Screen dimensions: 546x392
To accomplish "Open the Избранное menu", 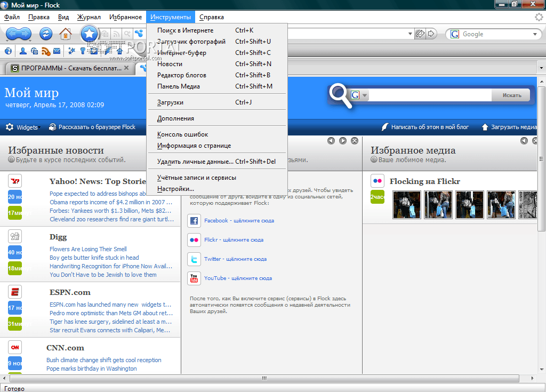I will tap(125, 17).
